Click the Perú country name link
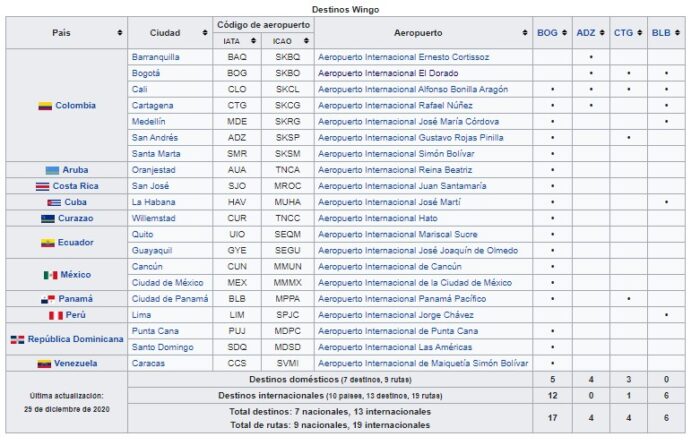700x445 pixels. (x=77, y=315)
